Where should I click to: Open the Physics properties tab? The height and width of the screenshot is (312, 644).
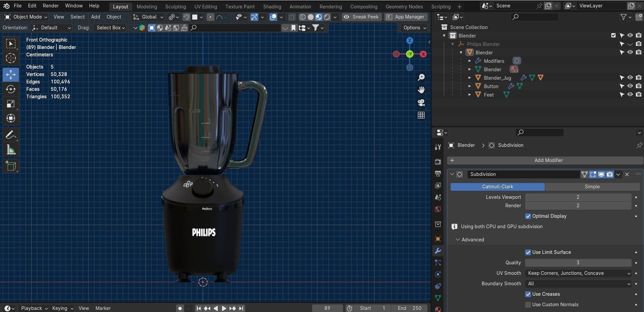[x=438, y=274]
